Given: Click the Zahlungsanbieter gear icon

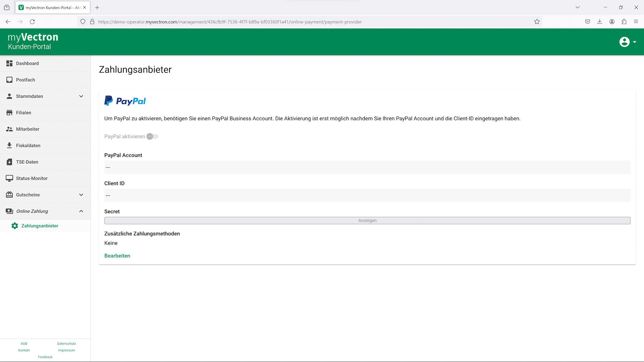Looking at the screenshot, I should 15,226.
